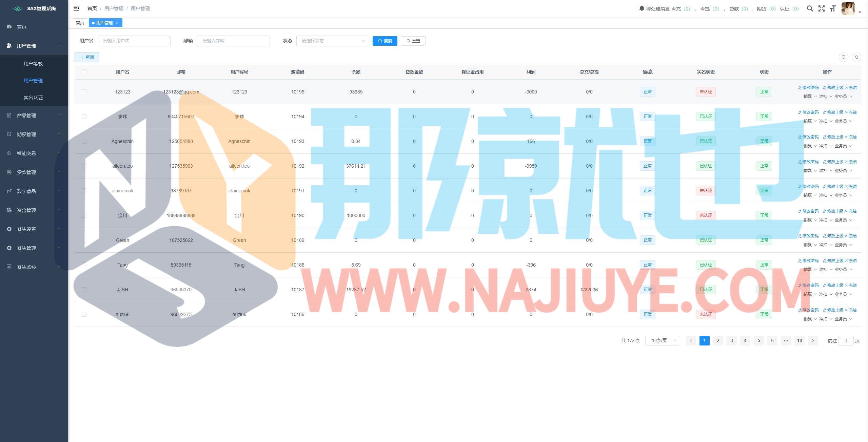Check the select-all checkbox in table header
The image size is (868, 442).
[84, 72]
